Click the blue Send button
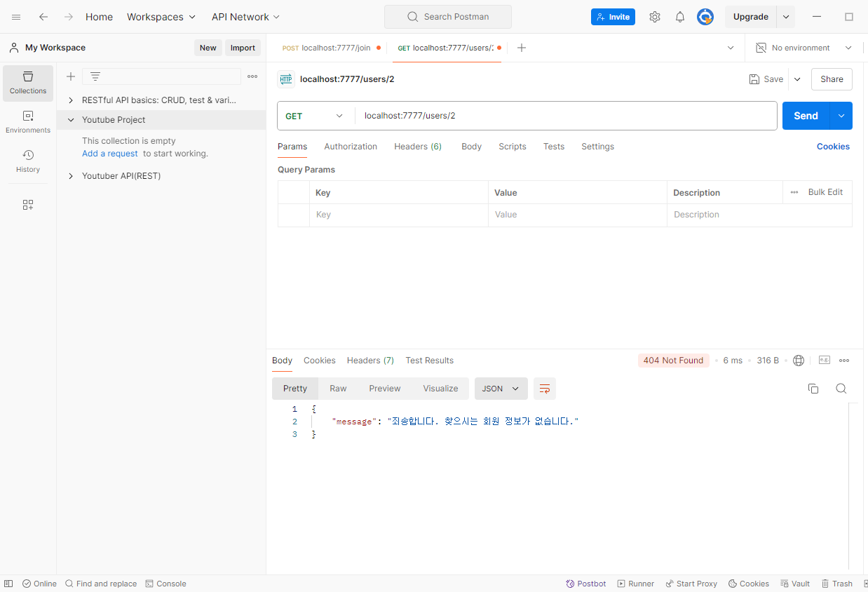 [806, 116]
